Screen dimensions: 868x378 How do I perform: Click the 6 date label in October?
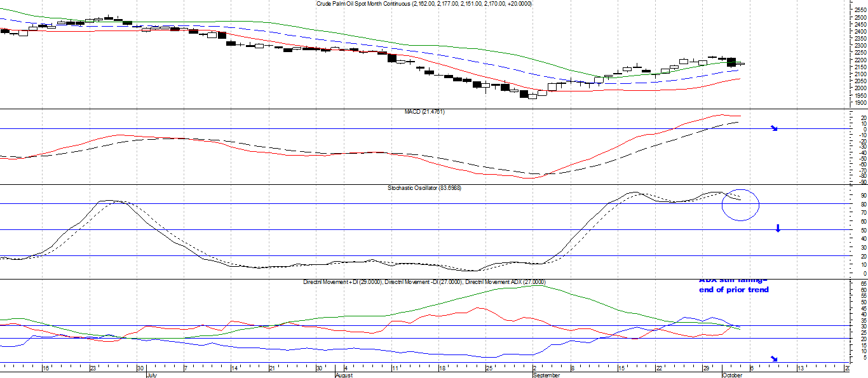pyautogui.click(x=752, y=368)
